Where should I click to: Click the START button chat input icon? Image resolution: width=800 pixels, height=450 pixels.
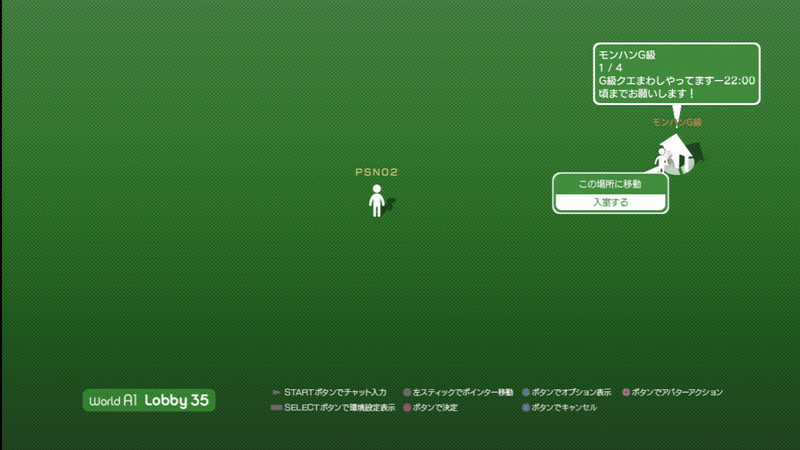pyautogui.click(x=276, y=393)
